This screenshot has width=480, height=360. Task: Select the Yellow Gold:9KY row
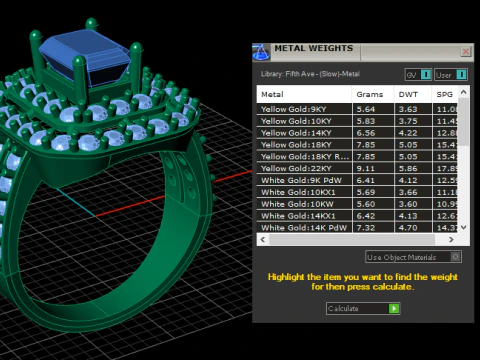pos(357,109)
